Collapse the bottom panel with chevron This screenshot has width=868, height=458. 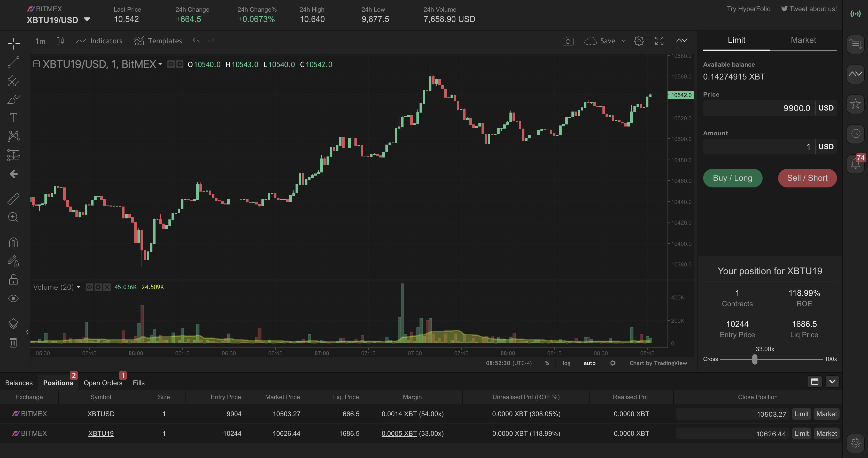832,382
